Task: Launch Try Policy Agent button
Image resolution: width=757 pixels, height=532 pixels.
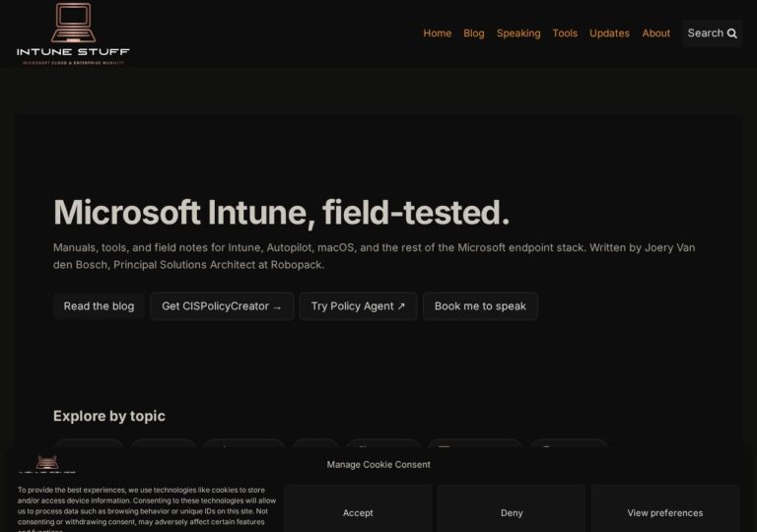Action: (358, 306)
